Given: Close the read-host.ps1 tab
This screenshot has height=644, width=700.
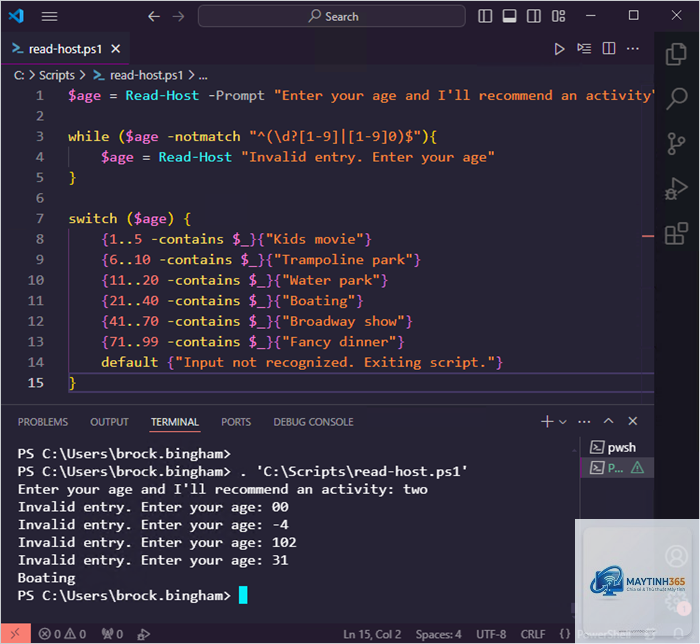Looking at the screenshot, I should coord(116,49).
